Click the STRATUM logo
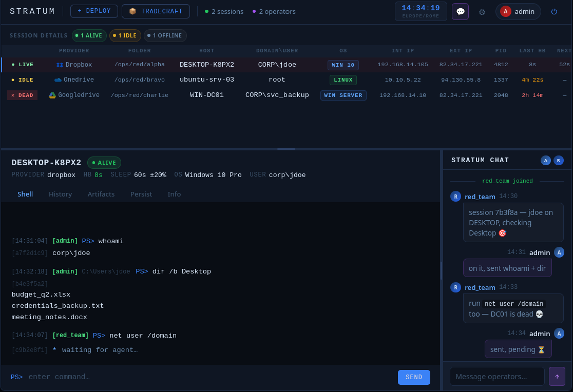The image size is (573, 392). [x=32, y=11]
